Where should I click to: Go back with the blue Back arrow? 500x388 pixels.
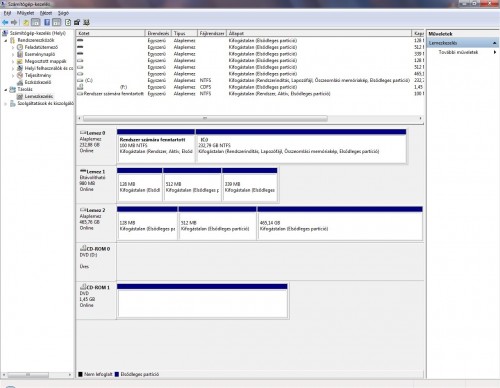pyautogui.click(x=5, y=22)
